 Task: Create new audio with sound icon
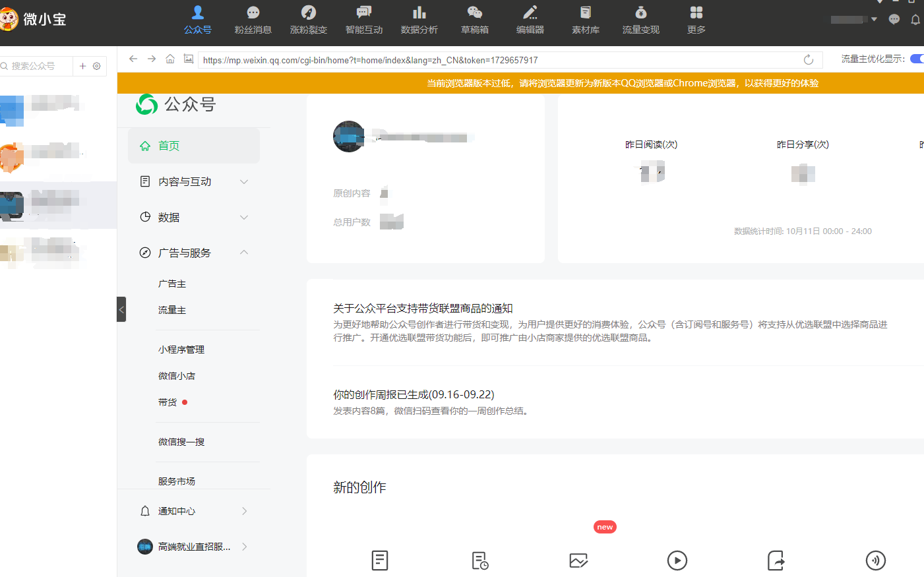click(x=876, y=561)
